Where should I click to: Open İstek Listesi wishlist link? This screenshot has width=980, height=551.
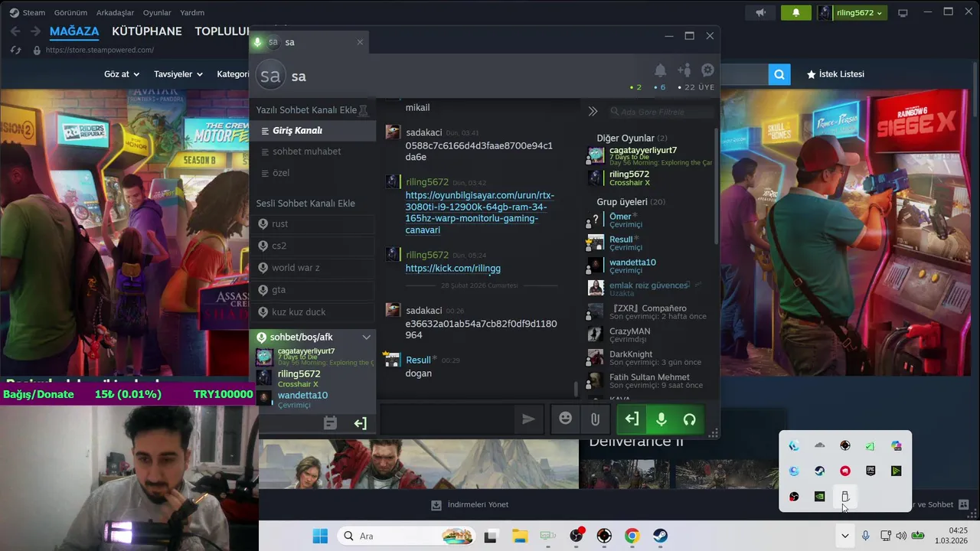point(835,74)
